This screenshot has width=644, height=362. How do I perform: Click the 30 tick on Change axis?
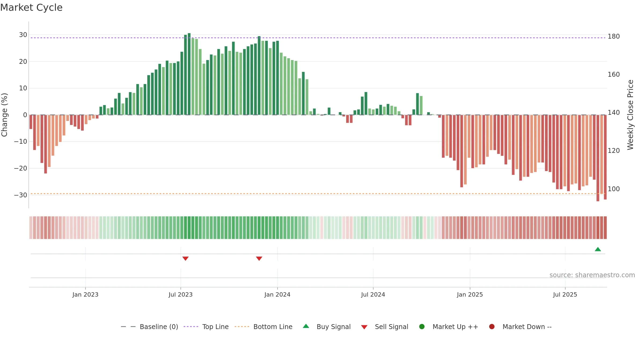point(23,35)
